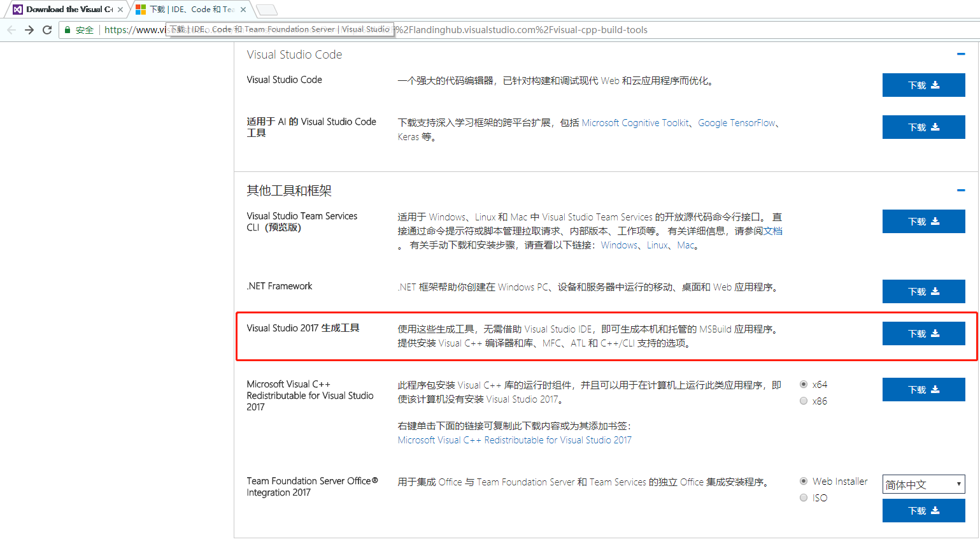
Task: Open the 简体中文 language dropdown
Action: (923, 484)
